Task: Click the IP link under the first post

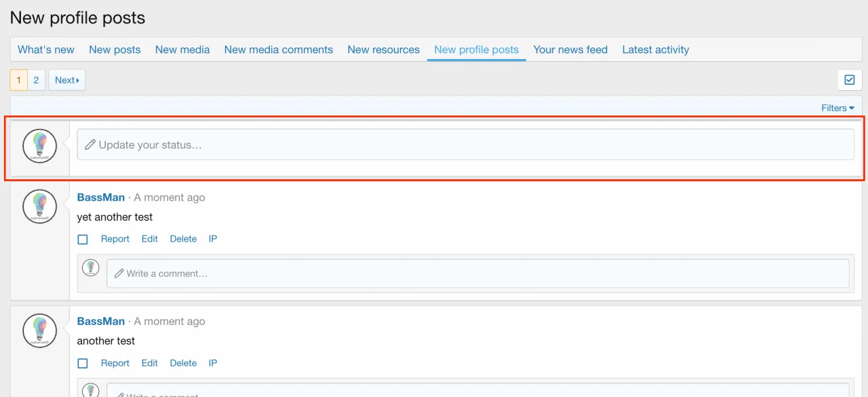Action: (x=212, y=239)
